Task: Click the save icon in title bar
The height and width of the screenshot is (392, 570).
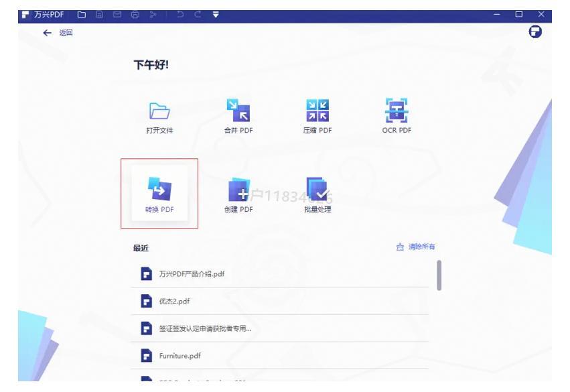Action: [99, 15]
